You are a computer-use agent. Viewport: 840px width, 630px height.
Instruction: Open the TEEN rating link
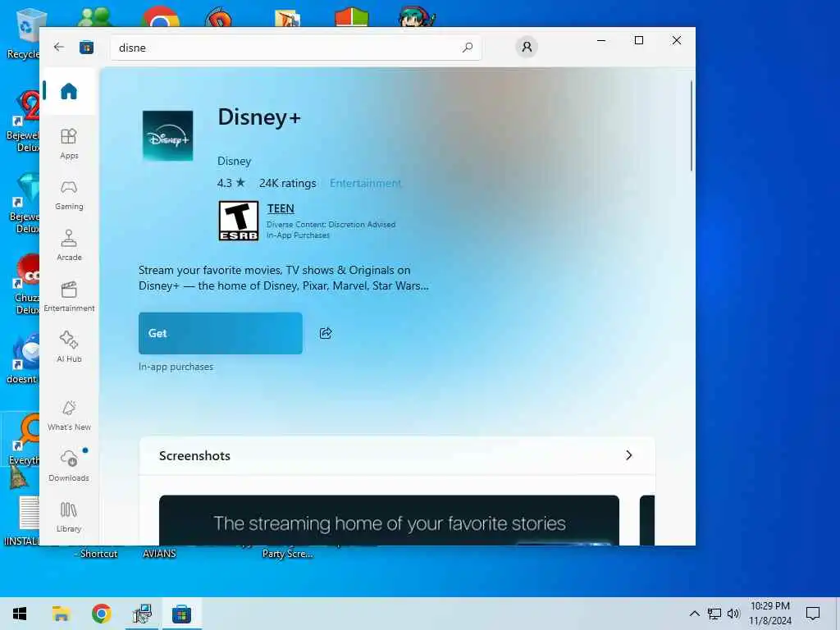(281, 208)
